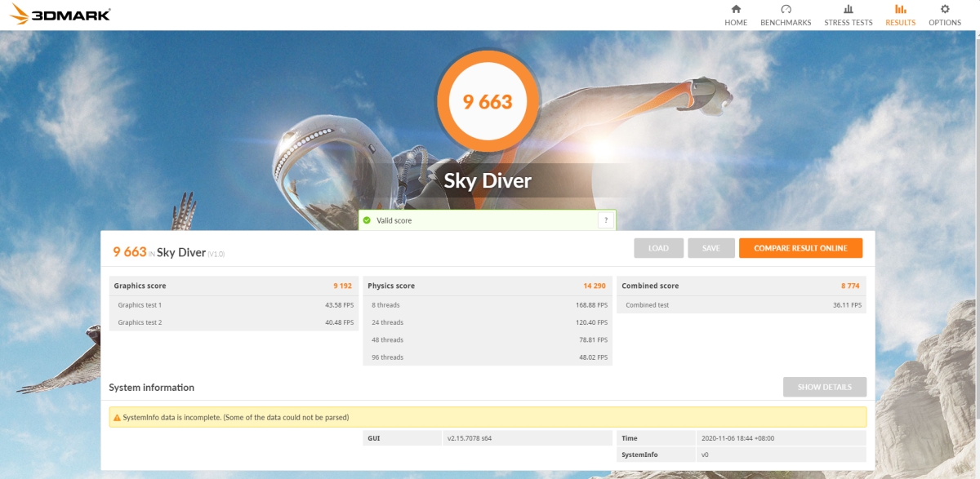This screenshot has width=980, height=479.
Task: Click the 3DMark logo
Action: [61, 15]
